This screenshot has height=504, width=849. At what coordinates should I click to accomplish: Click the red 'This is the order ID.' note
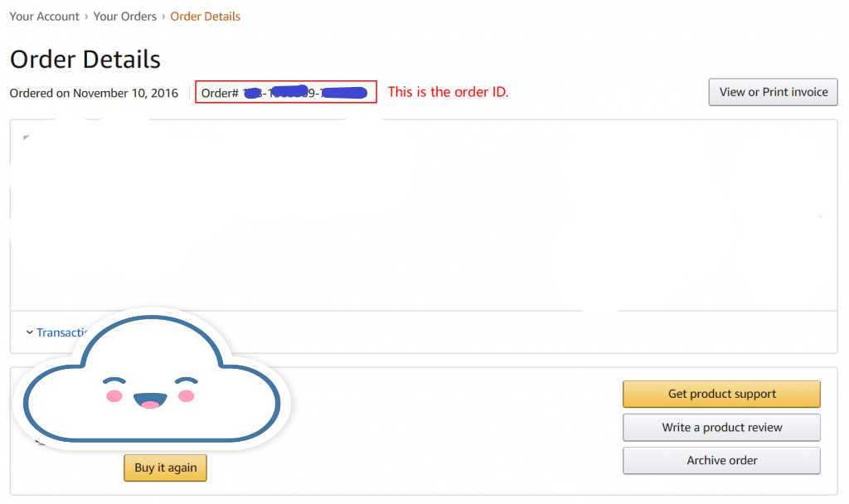(x=448, y=92)
